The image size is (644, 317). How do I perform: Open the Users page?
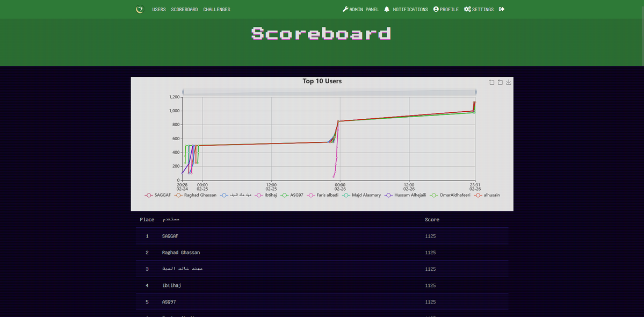click(x=159, y=10)
